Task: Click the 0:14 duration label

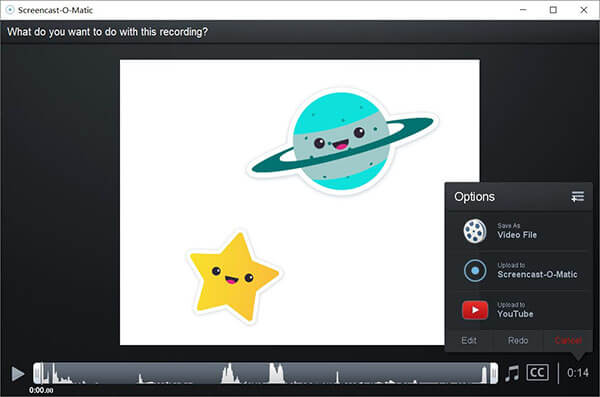Action: 578,373
